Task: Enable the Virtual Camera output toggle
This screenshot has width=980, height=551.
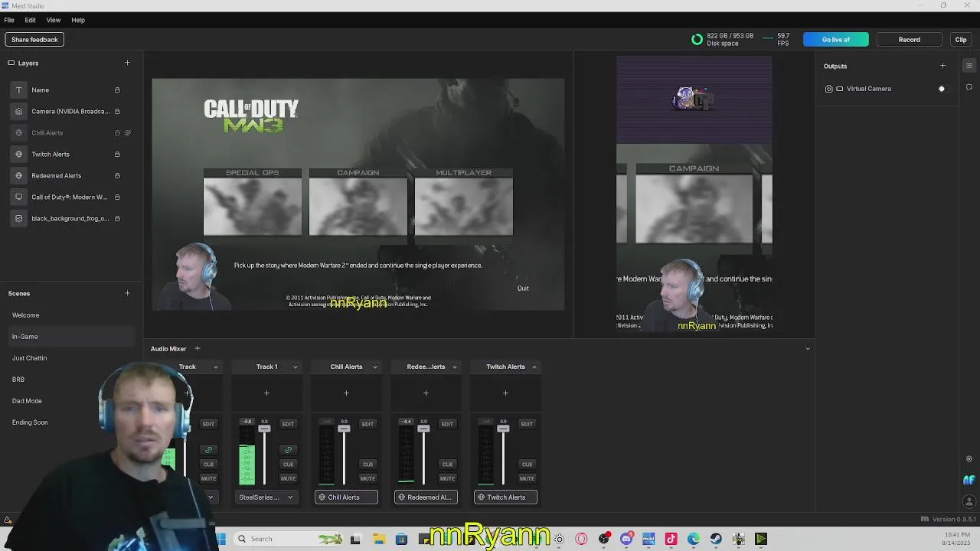Action: [942, 89]
